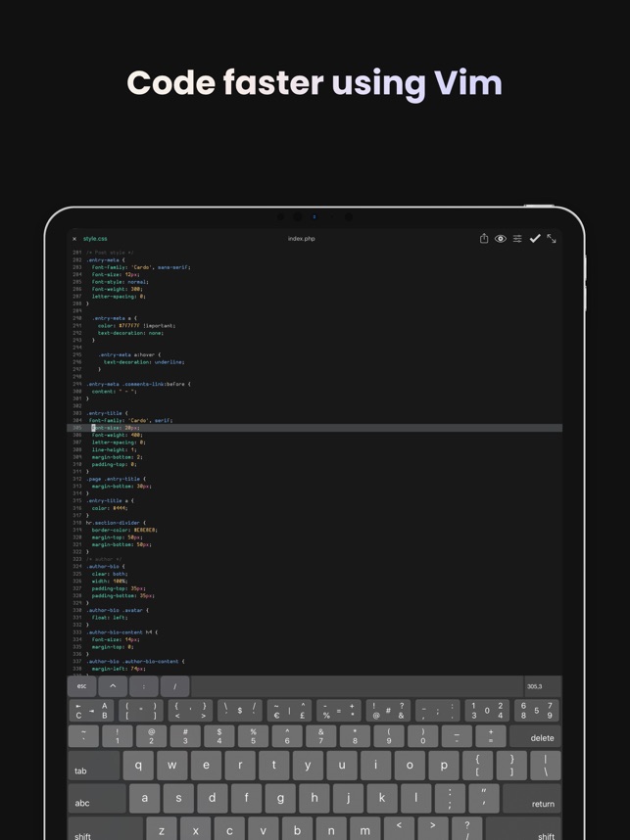Switch to the style.css tab
The height and width of the screenshot is (840, 630).
click(95, 239)
